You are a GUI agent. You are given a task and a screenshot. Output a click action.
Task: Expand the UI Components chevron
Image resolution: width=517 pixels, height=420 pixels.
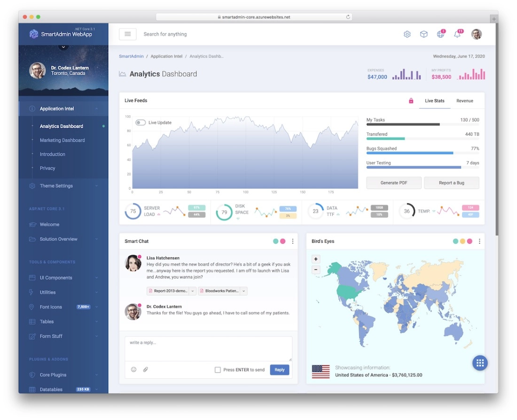[96, 278]
